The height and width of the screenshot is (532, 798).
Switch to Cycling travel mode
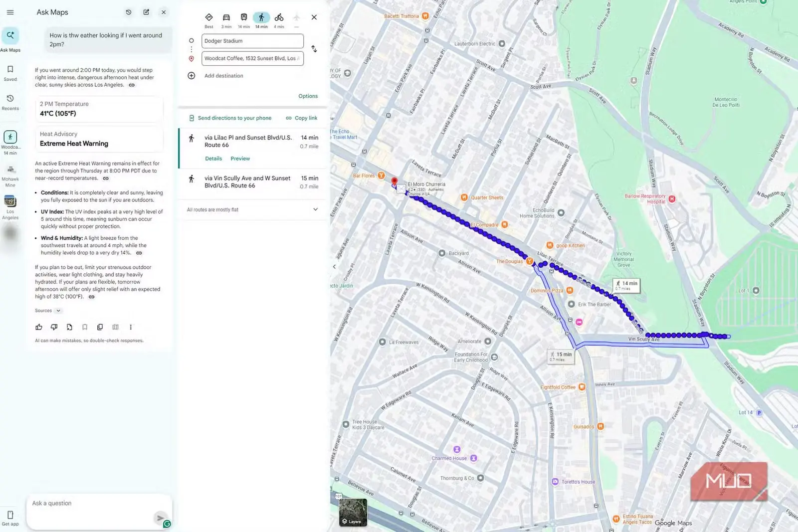[279, 20]
